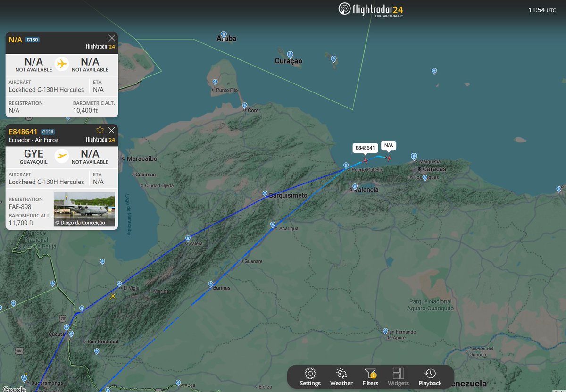Select the yellow aircraft near El Vigia

tap(113, 296)
